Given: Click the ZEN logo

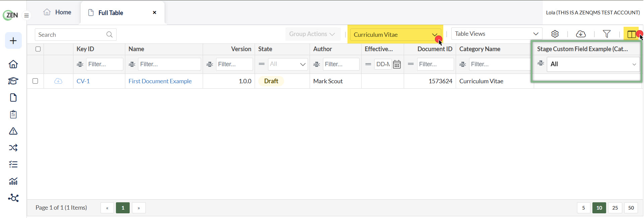Looking at the screenshot, I should (10, 15).
